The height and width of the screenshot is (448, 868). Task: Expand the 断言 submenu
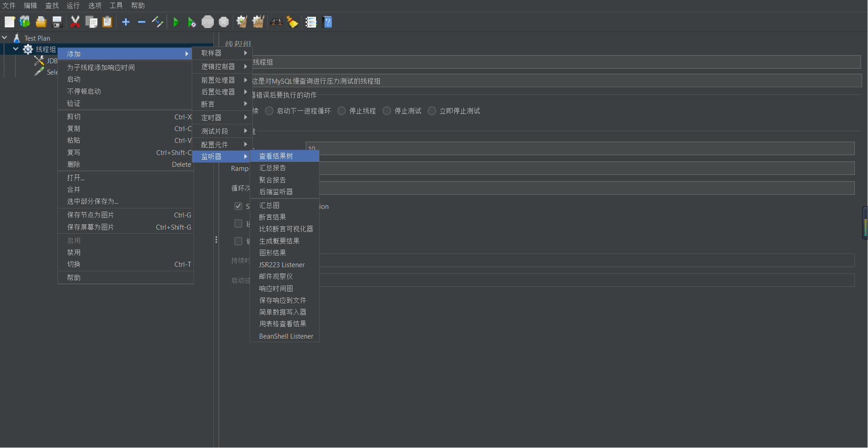click(x=222, y=104)
